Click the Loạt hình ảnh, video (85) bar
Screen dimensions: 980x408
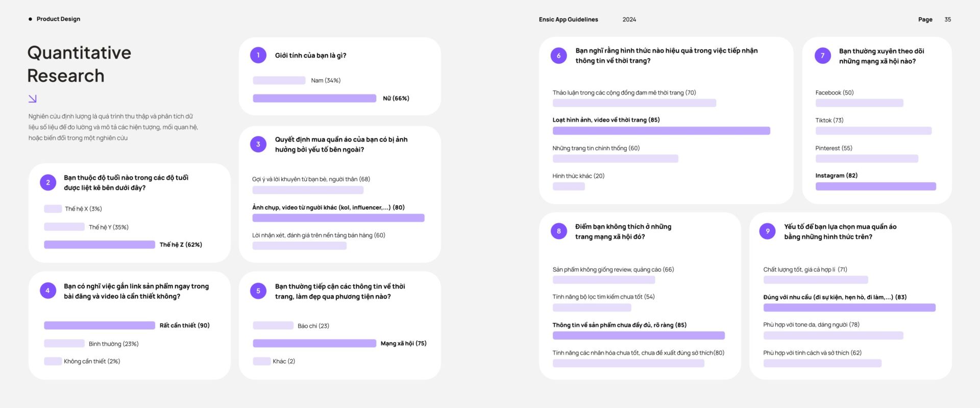click(x=661, y=131)
